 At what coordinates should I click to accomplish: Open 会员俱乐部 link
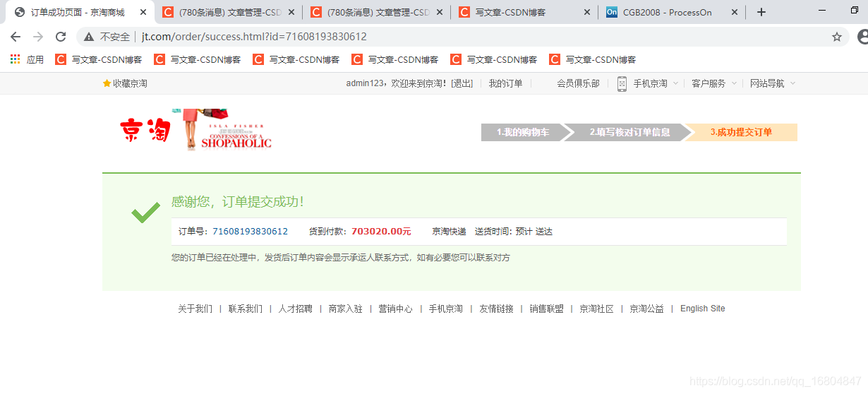tap(578, 83)
